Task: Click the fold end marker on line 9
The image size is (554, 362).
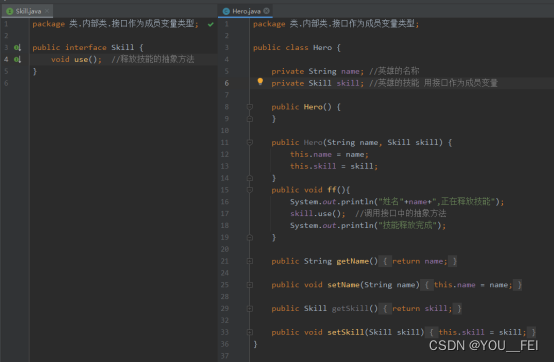Action: coord(250,119)
